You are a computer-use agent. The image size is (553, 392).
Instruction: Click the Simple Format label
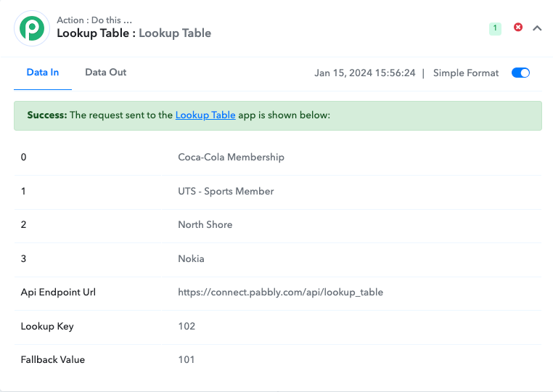pos(466,73)
